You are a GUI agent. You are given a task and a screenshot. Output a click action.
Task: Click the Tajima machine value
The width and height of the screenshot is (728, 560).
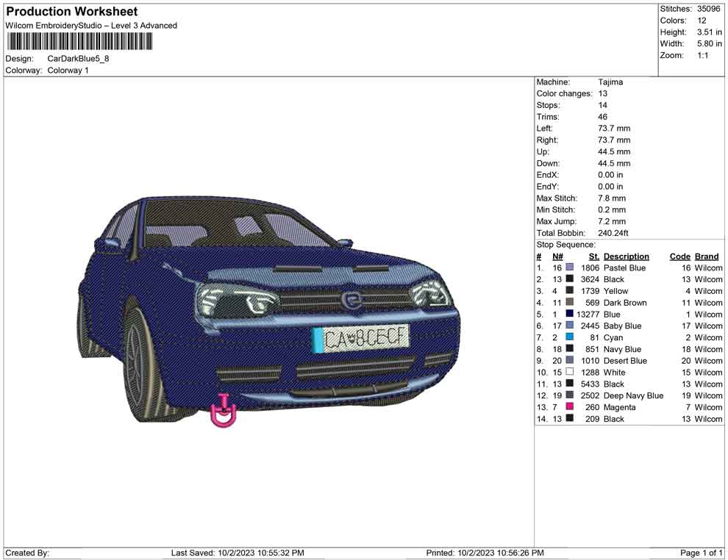[610, 82]
